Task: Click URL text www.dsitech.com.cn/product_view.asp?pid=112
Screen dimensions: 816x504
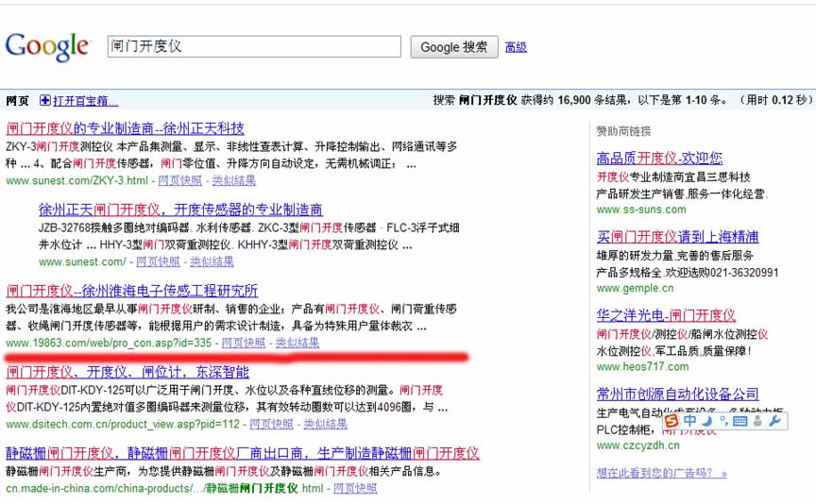Action: point(123,424)
